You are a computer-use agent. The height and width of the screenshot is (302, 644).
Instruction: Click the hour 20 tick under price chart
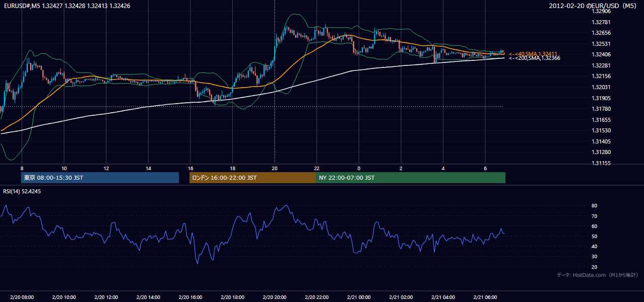[x=275, y=168]
